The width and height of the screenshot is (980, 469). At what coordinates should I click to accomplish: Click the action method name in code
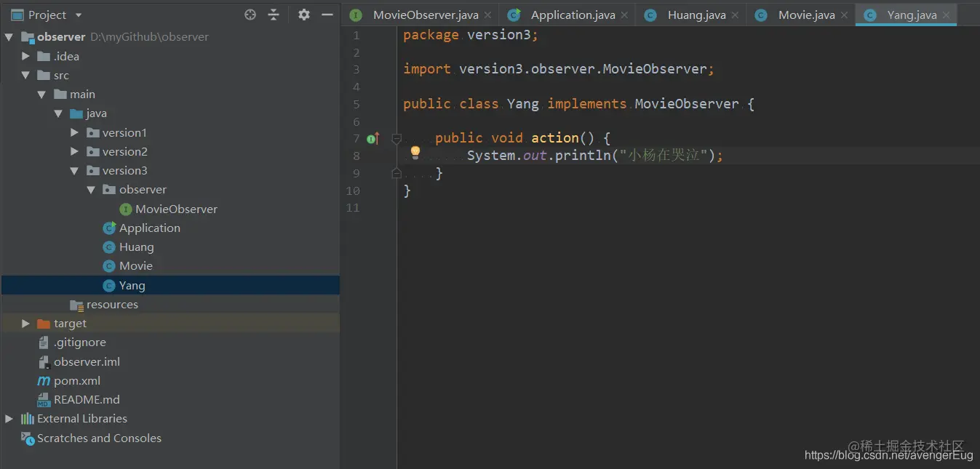click(555, 138)
